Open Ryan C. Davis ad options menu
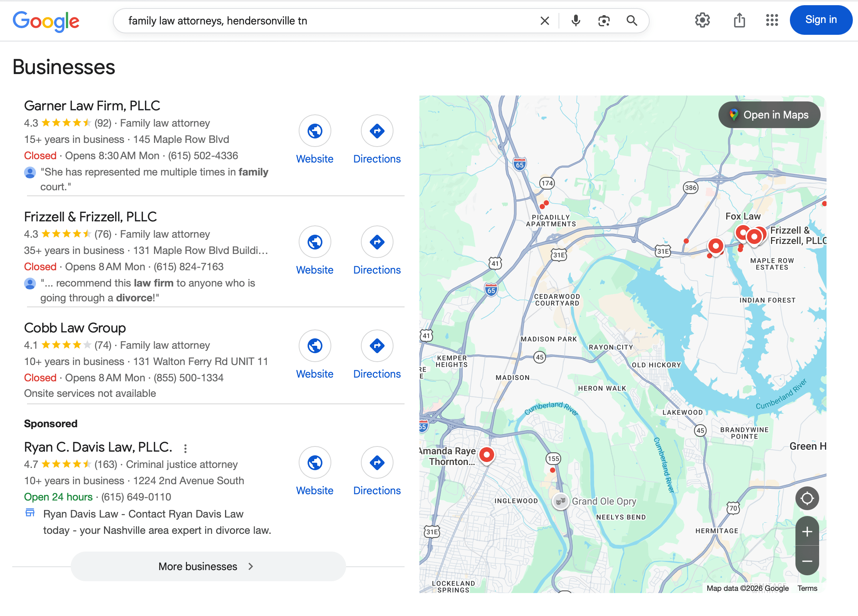The height and width of the screenshot is (616, 858). (x=185, y=448)
